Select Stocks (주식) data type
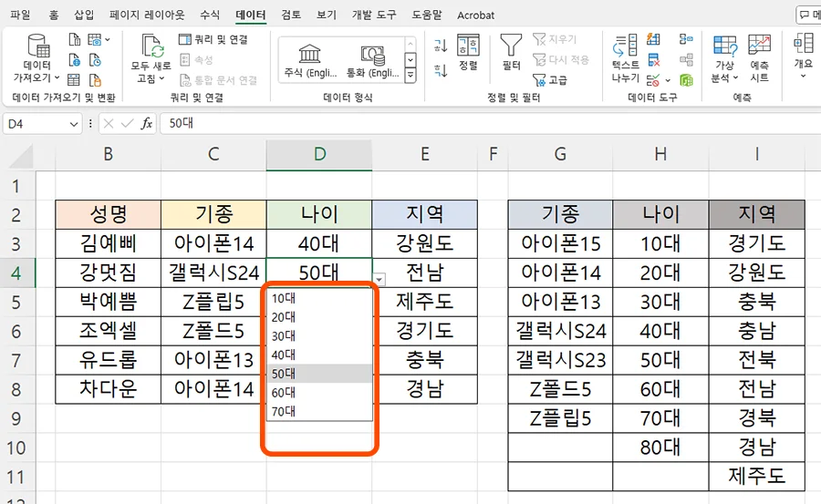The width and height of the screenshot is (821, 504). tap(310, 60)
